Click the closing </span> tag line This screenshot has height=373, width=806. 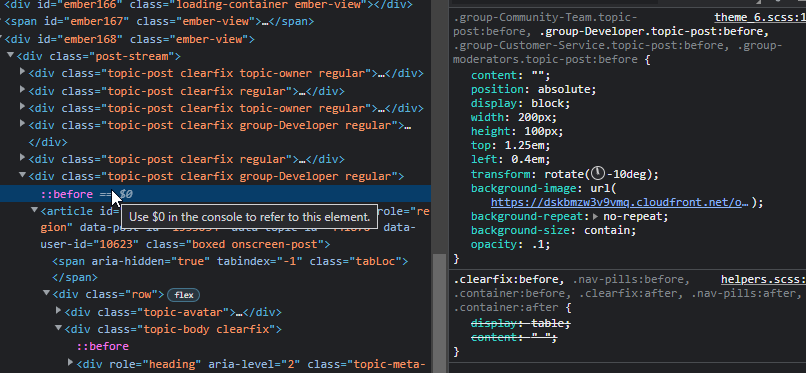click(75, 277)
